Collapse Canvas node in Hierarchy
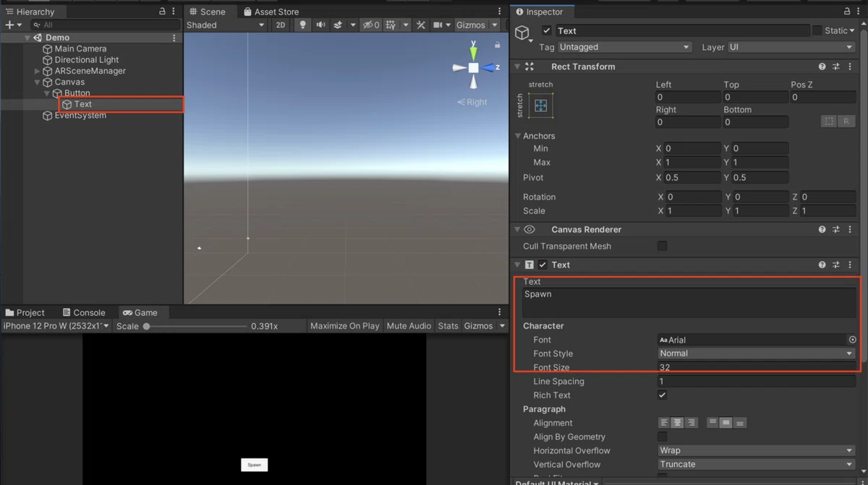Screen dimensions: 868x485 [x=38, y=82]
